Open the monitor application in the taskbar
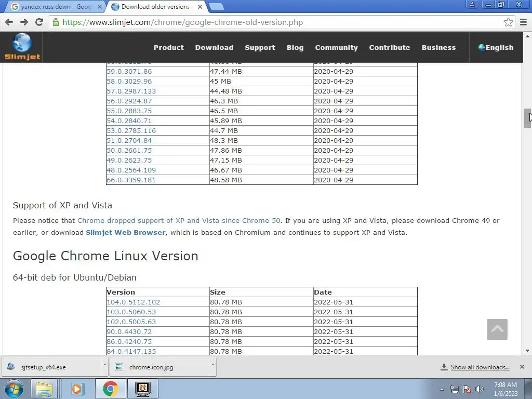Screen dimensions: 532x399 142,389
